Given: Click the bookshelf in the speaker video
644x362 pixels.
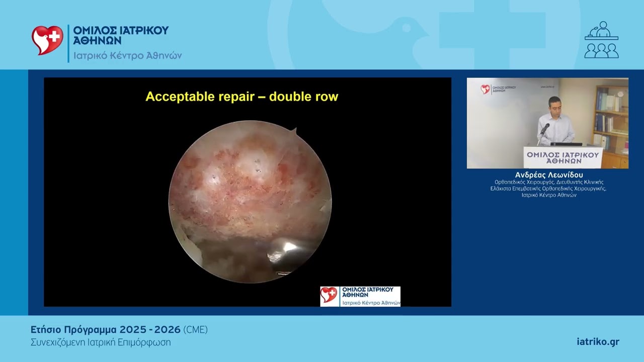Looking at the screenshot, I should 611,121.
